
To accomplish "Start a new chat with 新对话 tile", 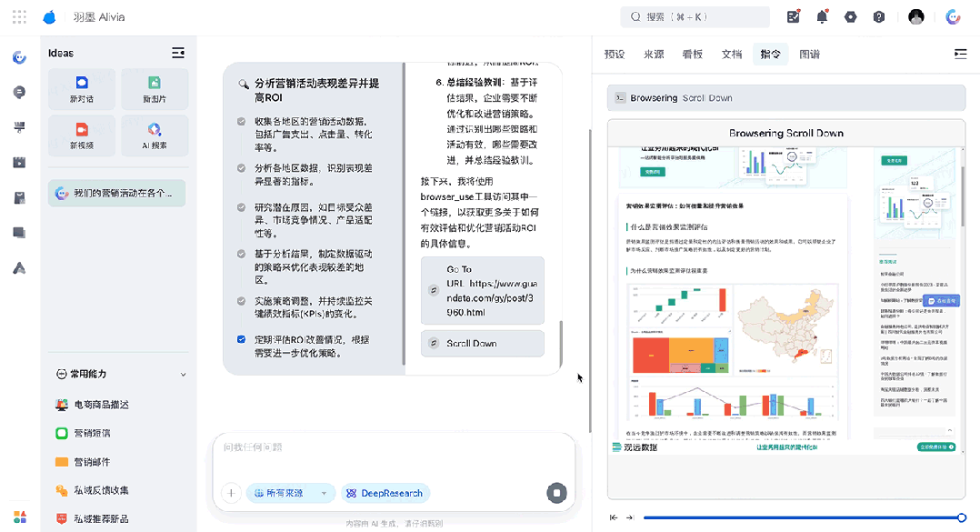I will pos(82,89).
